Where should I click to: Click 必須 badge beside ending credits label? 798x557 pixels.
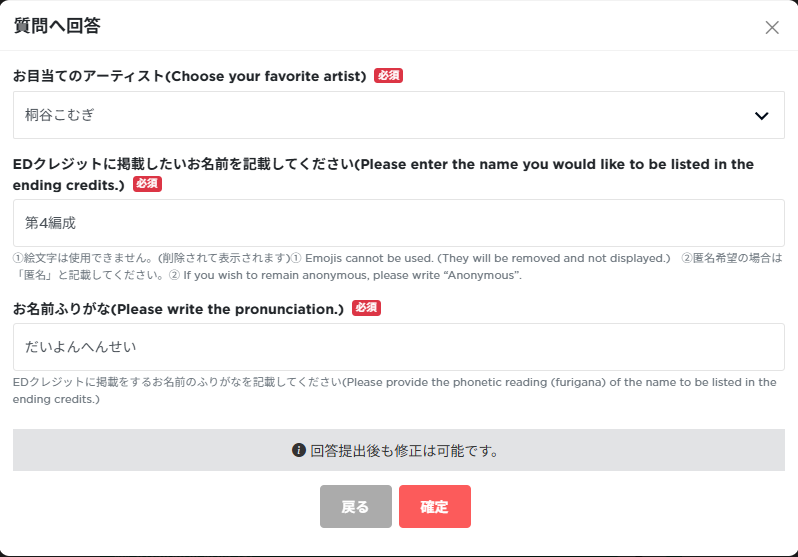point(148,184)
